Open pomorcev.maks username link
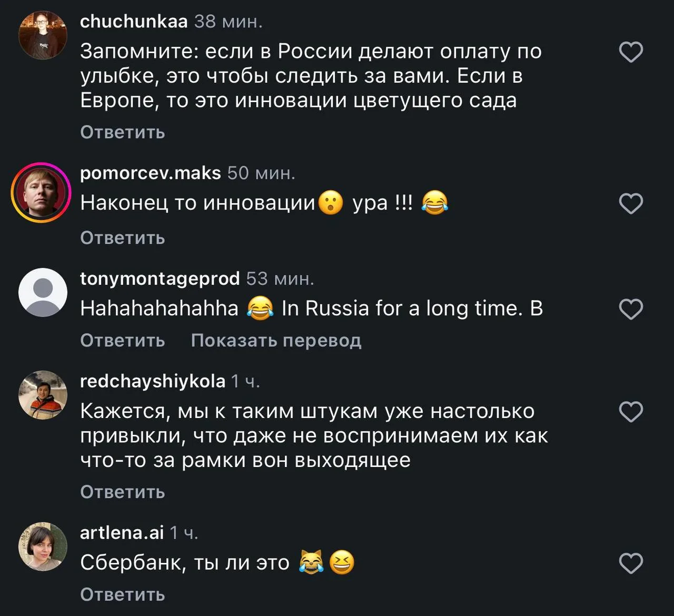674x616 pixels. tap(151, 173)
